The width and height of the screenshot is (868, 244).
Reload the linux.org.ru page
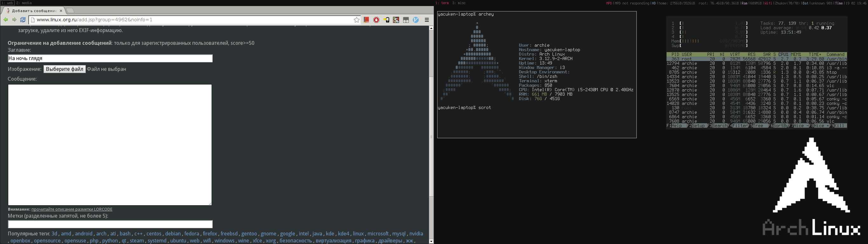23,20
